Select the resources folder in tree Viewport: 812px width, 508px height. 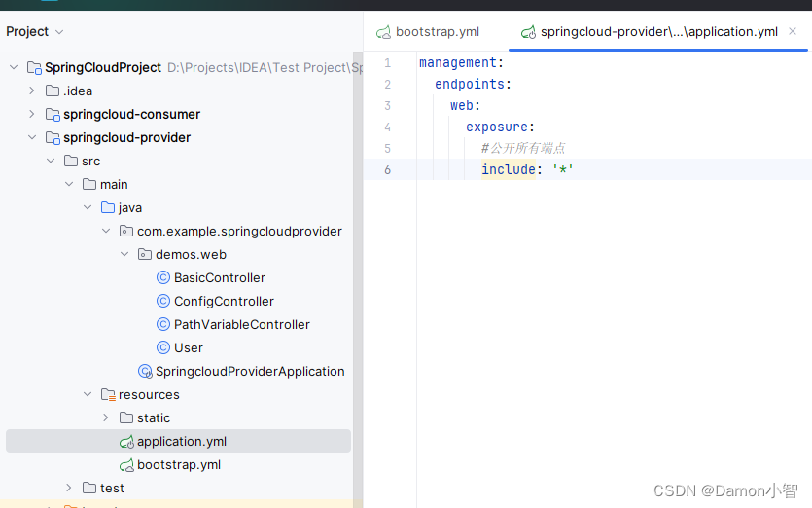point(148,394)
